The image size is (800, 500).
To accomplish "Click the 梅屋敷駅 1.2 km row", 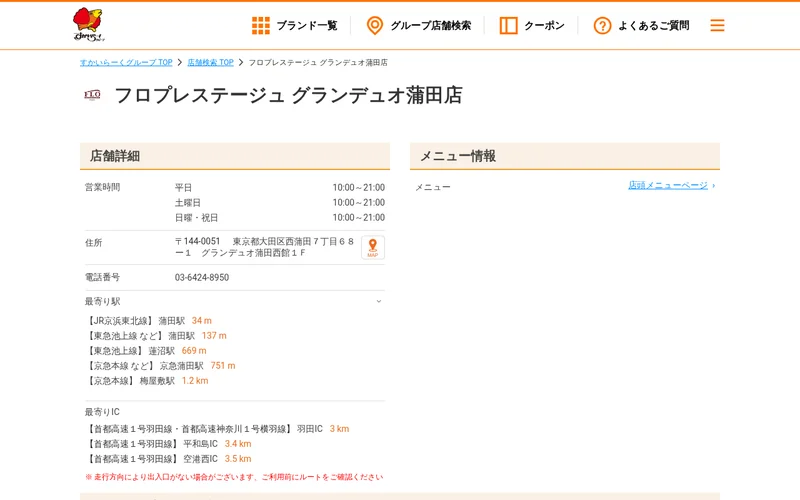I will coord(147,381).
